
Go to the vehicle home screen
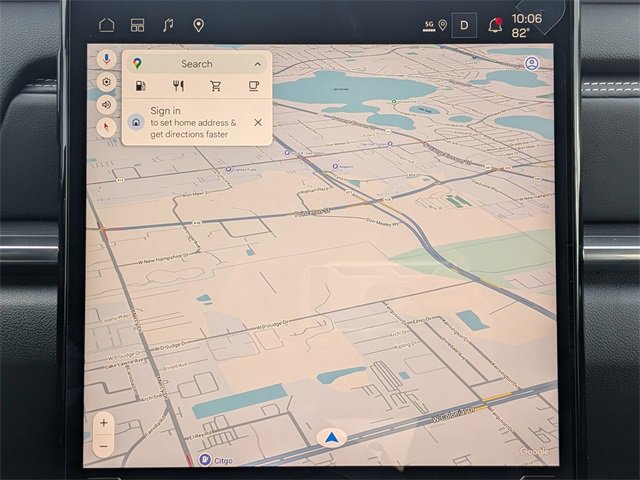coord(107,25)
